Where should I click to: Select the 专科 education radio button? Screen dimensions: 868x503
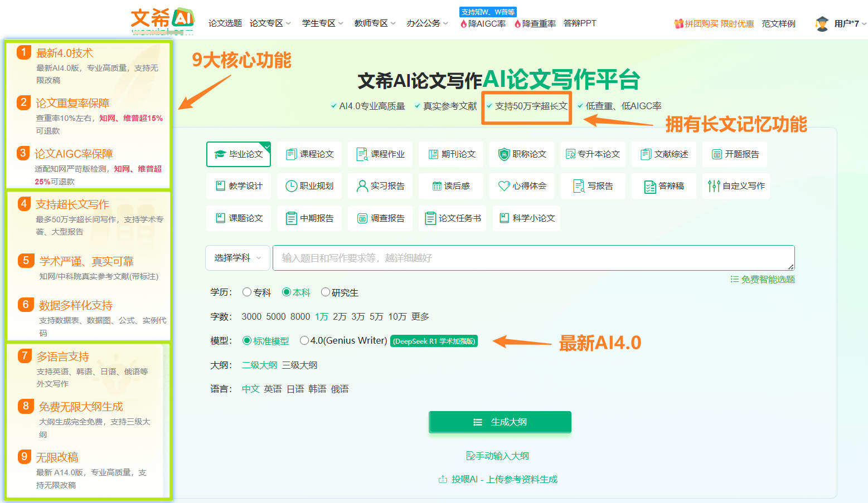click(247, 292)
